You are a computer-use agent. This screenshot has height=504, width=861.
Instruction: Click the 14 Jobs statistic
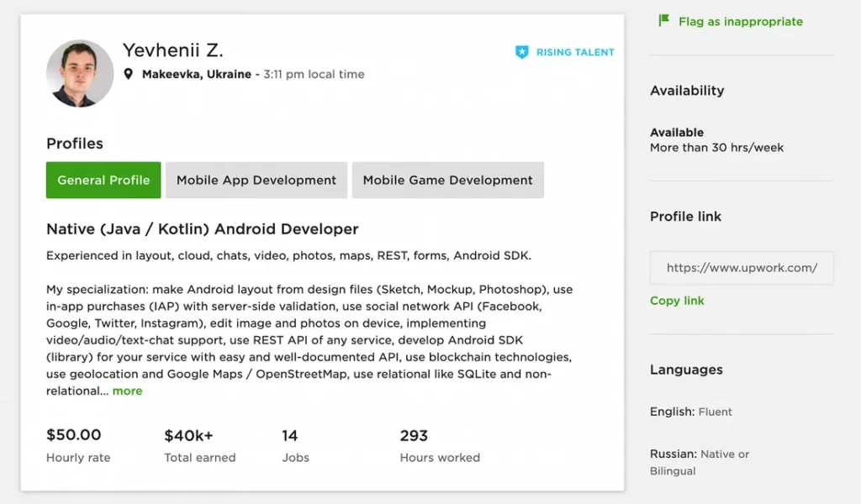(x=290, y=435)
